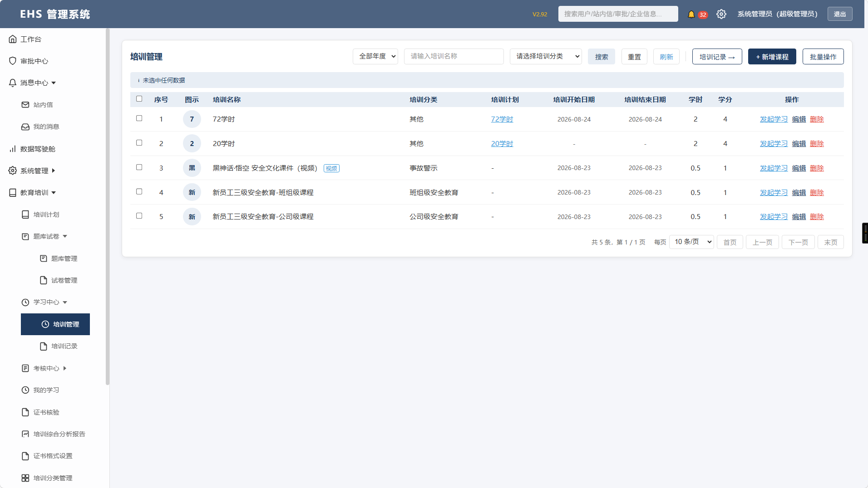Click 编辑 for 公司级课程 row
Screen dimensions: 868x488
(x=799, y=217)
